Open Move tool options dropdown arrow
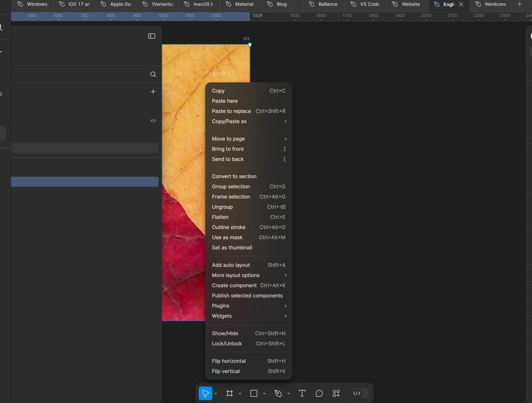 pyautogui.click(x=216, y=394)
